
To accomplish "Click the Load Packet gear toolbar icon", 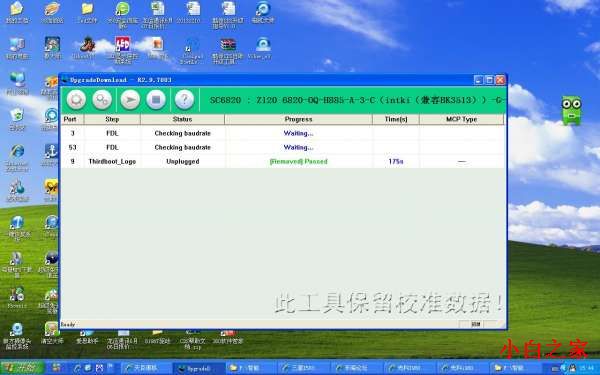I will (76, 100).
